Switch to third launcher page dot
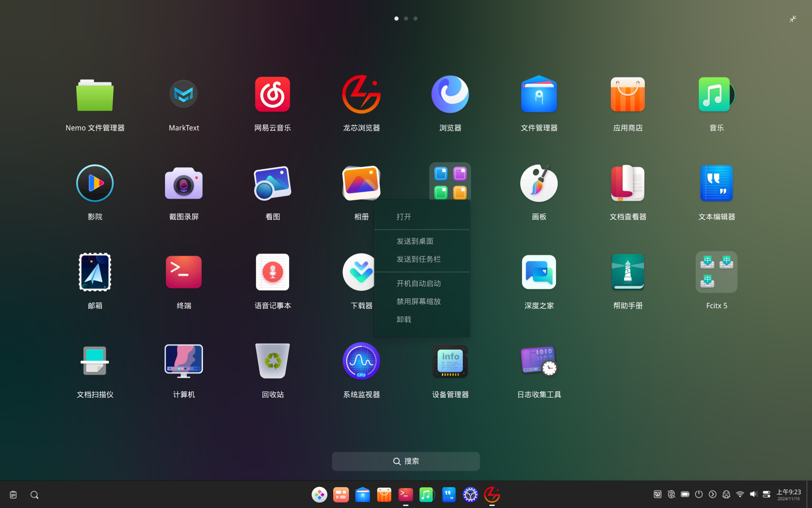812x508 pixels. [x=415, y=19]
